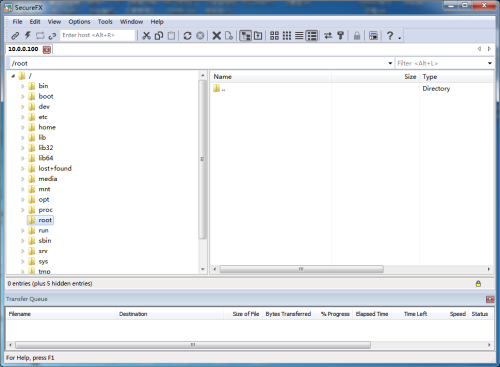Screen dimensions: 500x367
Task: Open the Options menu
Action: pos(79,22)
